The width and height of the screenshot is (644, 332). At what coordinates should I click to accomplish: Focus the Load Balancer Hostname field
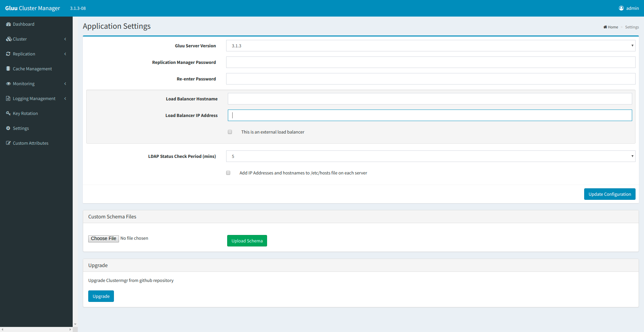(x=430, y=99)
